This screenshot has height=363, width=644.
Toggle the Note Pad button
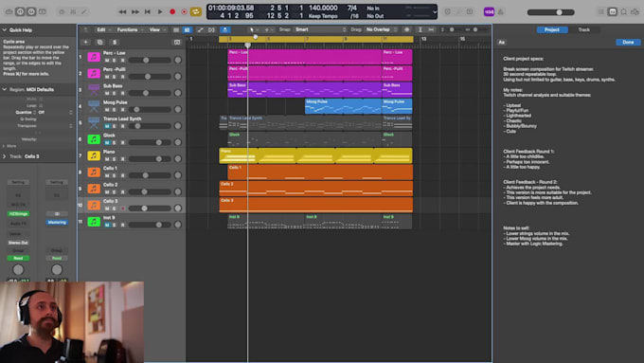pyautogui.click(x=613, y=12)
